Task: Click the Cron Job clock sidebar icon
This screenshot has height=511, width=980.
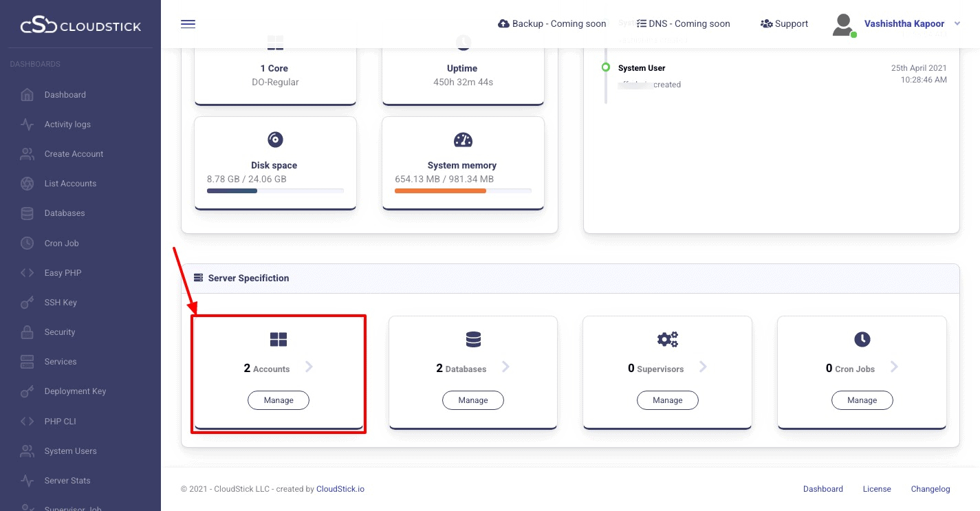Action: point(27,243)
